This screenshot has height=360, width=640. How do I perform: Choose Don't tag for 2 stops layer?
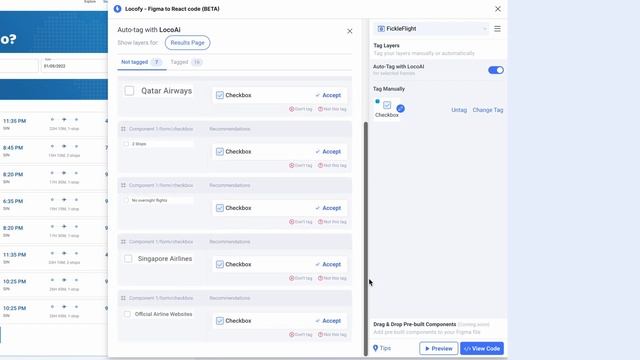(x=300, y=165)
